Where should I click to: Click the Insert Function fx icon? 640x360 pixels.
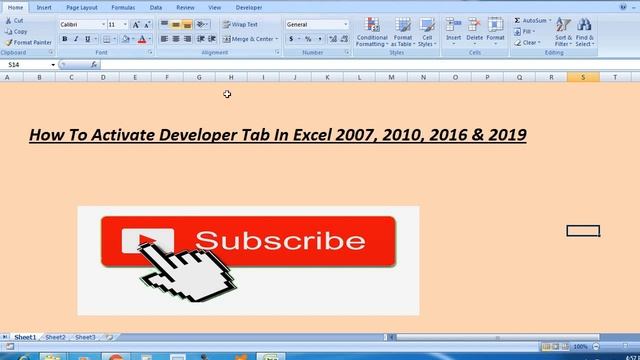[x=94, y=64]
